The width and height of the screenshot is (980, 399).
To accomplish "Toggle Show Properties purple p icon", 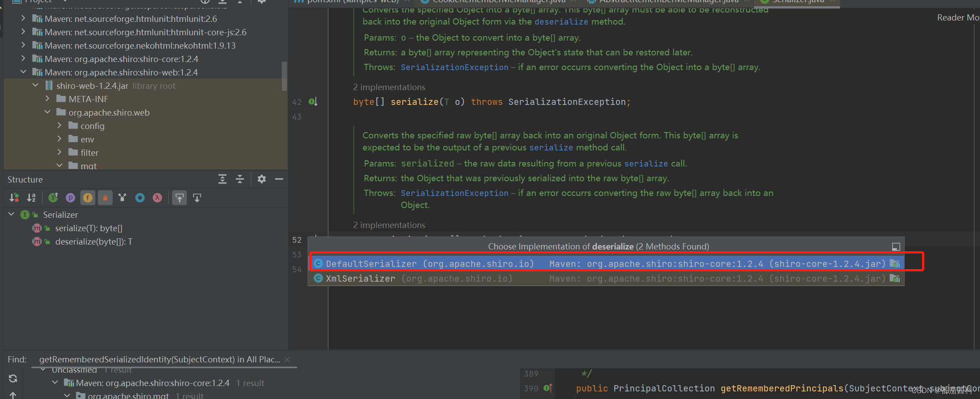I will point(70,198).
